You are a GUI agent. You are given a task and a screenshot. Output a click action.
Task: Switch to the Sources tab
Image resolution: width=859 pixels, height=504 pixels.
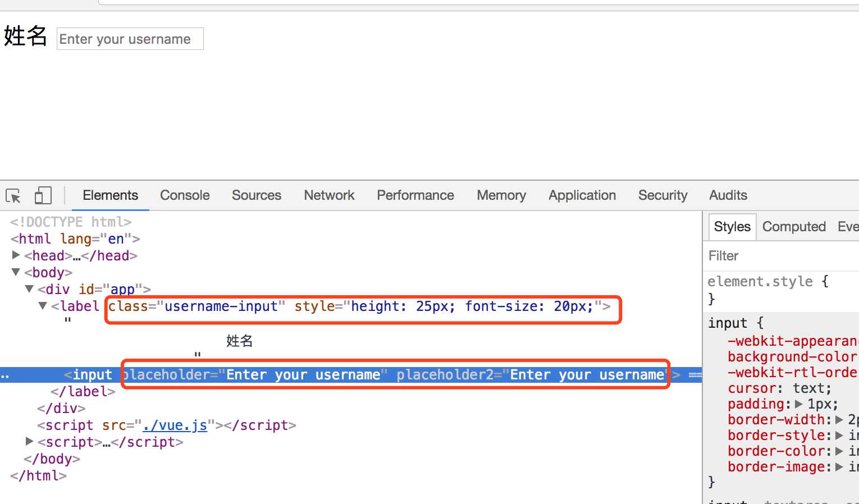[x=257, y=195]
